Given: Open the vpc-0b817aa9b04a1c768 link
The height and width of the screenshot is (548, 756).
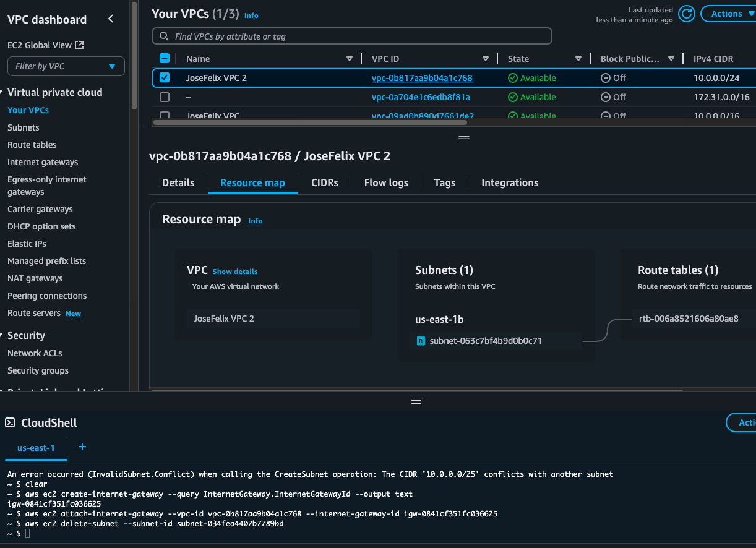Looking at the screenshot, I should click(x=422, y=78).
